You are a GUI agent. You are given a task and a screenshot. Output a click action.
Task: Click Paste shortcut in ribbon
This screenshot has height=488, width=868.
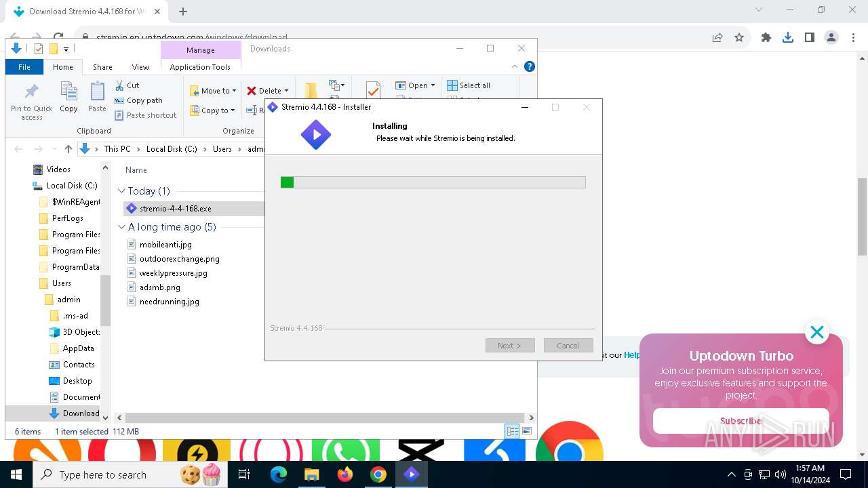click(x=145, y=115)
